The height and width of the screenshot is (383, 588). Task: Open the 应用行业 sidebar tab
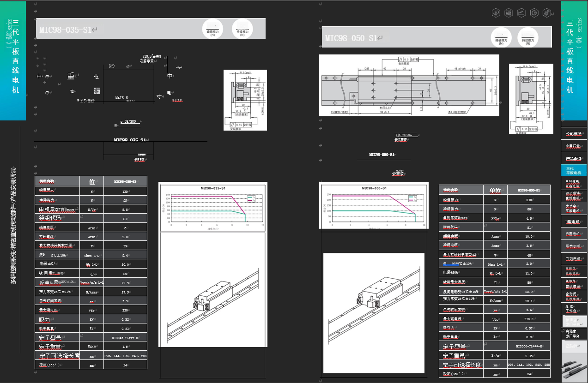point(574,146)
